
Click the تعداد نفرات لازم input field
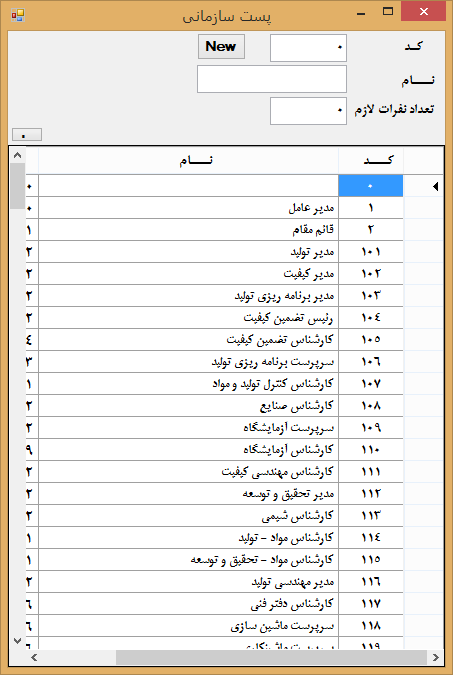pyautogui.click(x=308, y=111)
